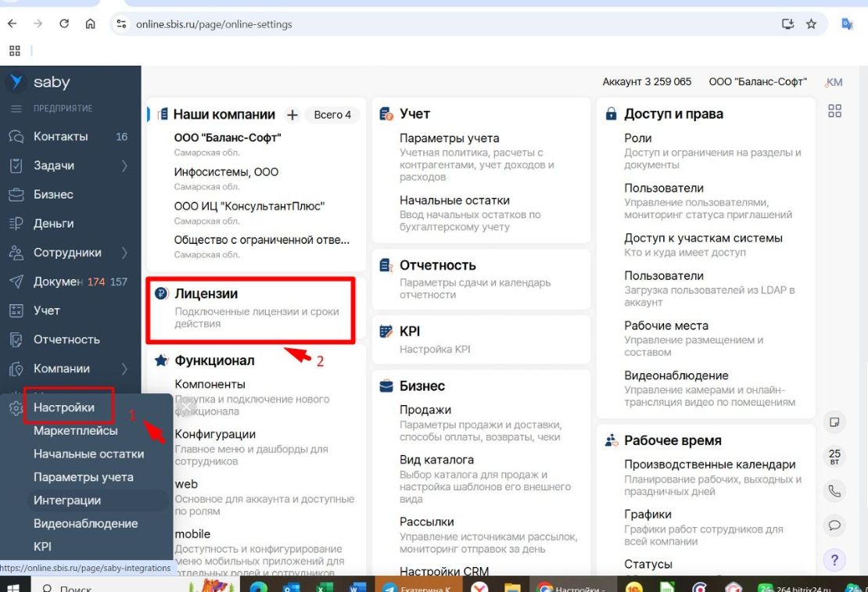The height and width of the screenshot is (592, 868).
Task: Expand the Задачи chevron arrow
Action: pyautogui.click(x=124, y=166)
